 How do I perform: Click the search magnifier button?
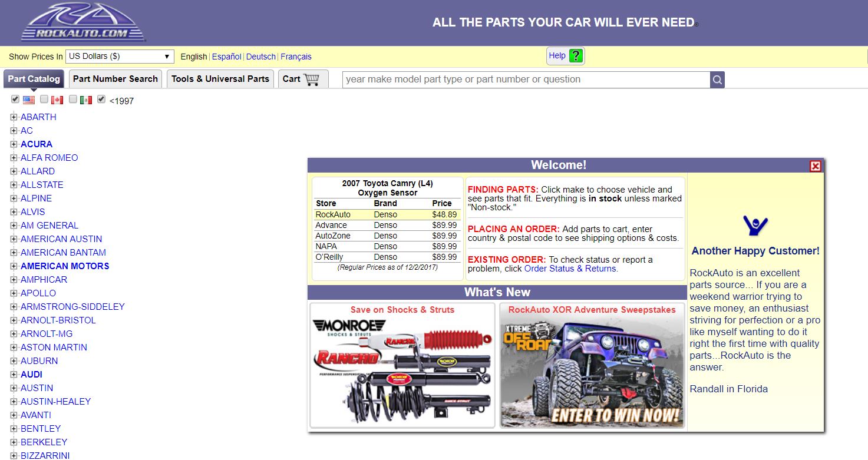click(717, 80)
